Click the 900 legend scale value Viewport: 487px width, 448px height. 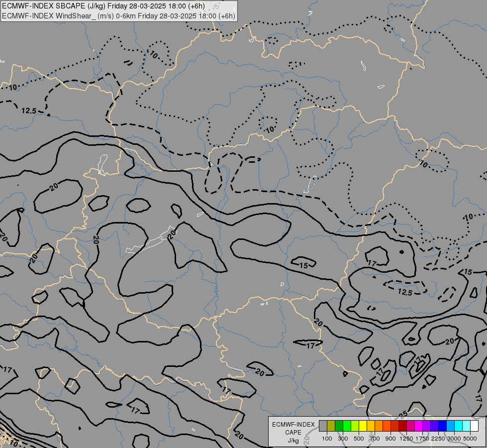click(390, 439)
